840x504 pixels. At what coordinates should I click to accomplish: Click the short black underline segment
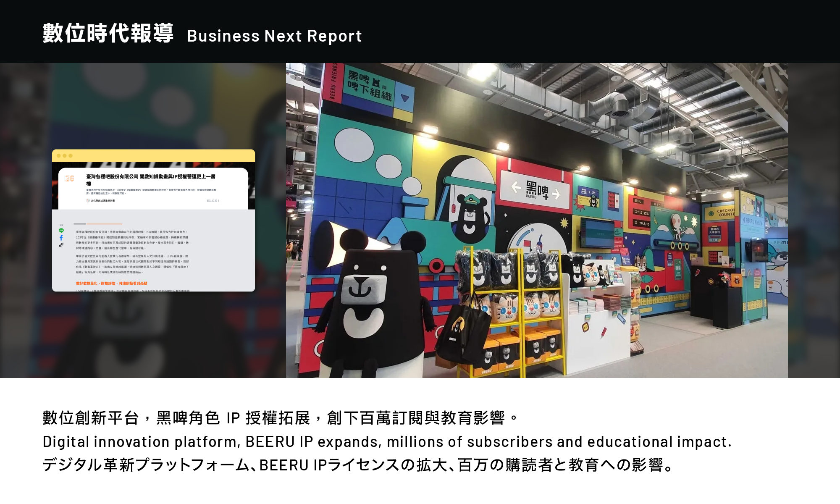(79, 224)
